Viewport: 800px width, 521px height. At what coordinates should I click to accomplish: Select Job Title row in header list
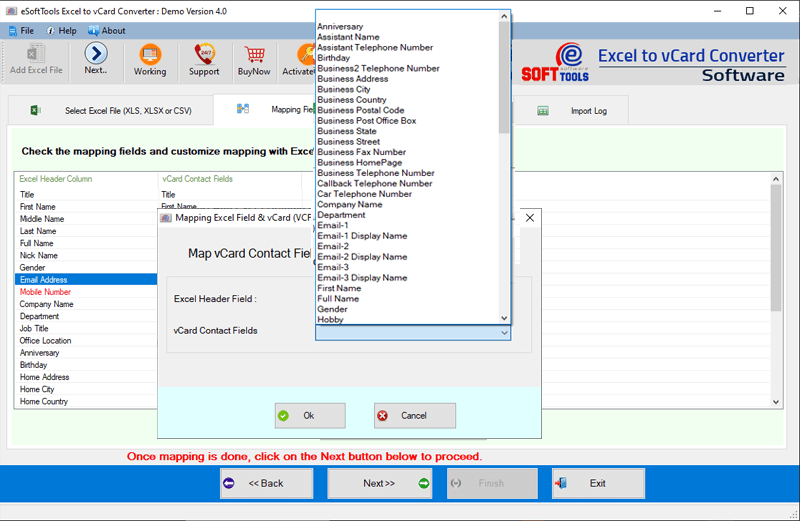[86, 328]
